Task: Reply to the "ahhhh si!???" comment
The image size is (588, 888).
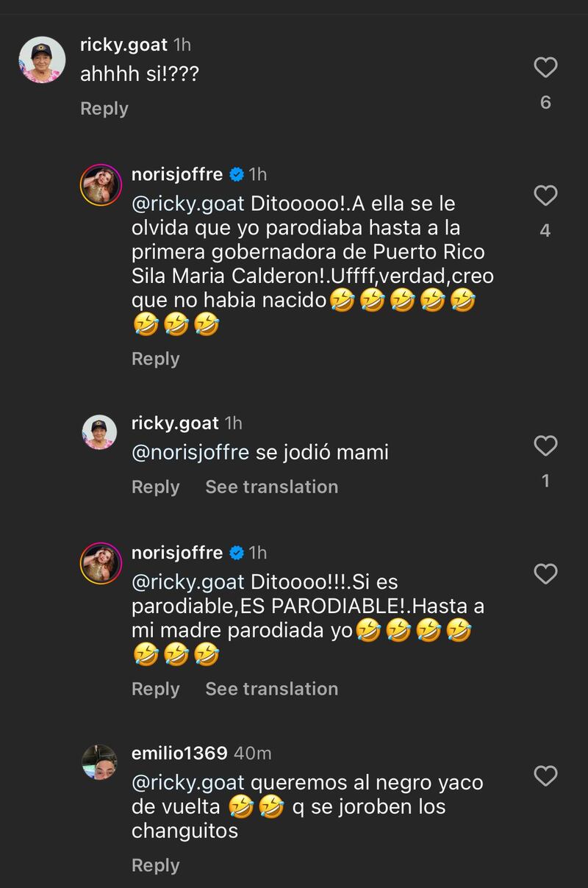Action: pos(104,109)
